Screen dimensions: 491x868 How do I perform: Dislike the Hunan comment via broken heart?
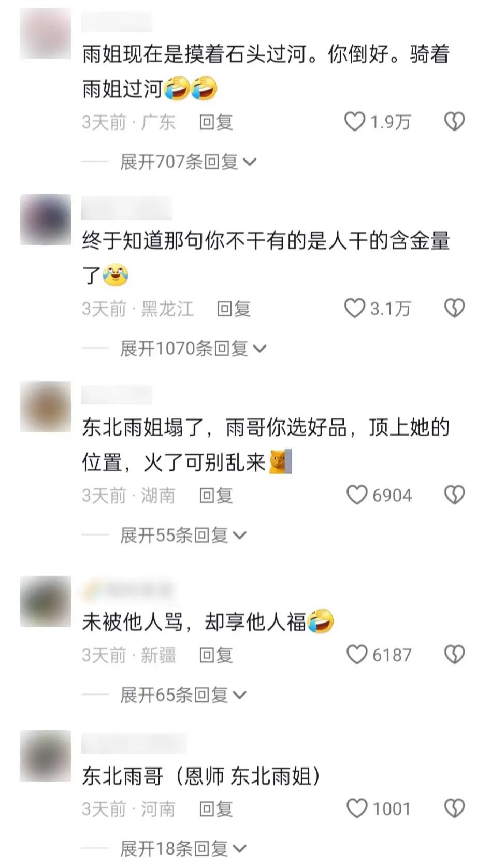tap(455, 495)
